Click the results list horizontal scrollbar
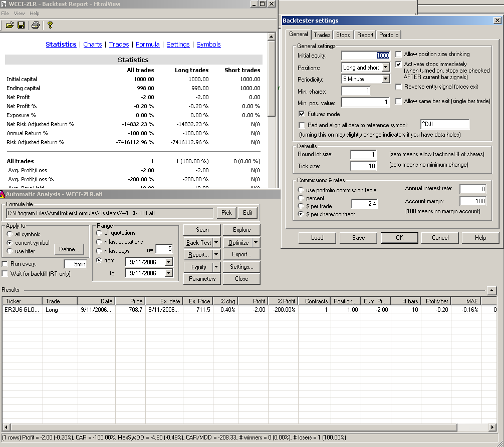 250,427
